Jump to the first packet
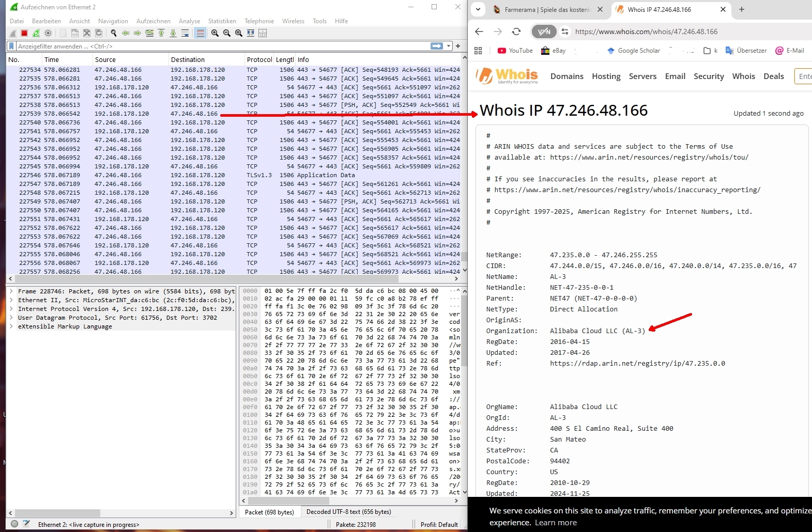The image size is (812, 532). pos(161,33)
